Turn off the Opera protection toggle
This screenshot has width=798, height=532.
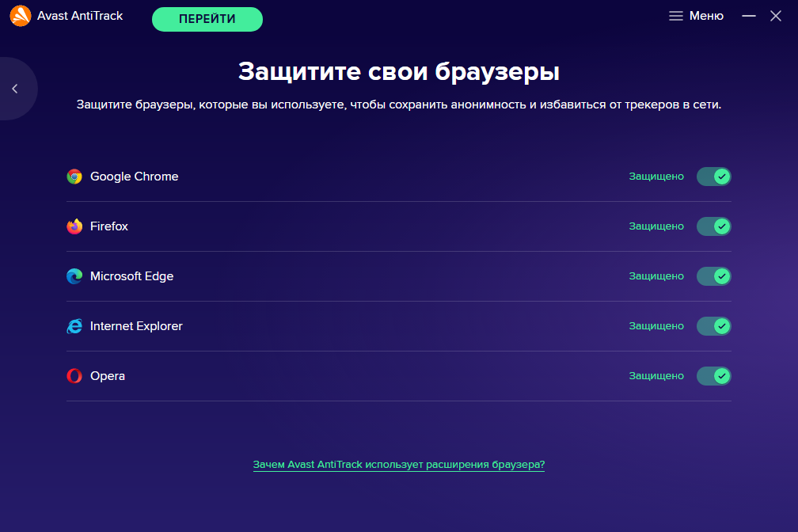coord(713,376)
